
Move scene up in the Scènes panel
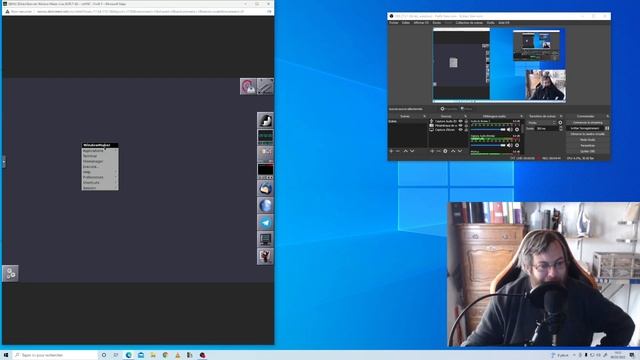click(x=406, y=151)
